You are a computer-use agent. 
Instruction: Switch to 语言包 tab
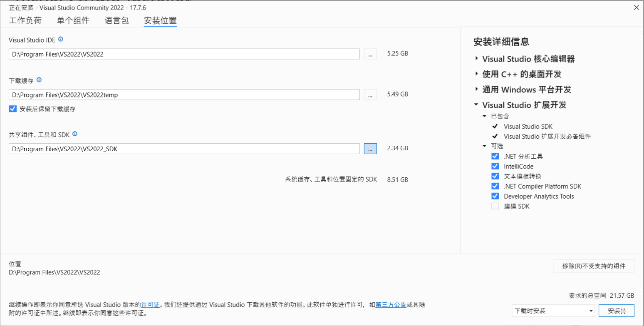(x=117, y=21)
